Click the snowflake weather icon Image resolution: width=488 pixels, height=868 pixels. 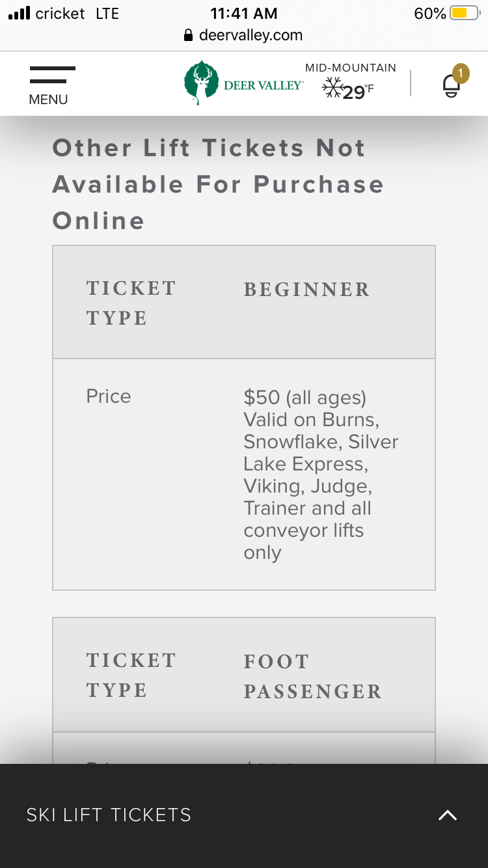pos(333,87)
